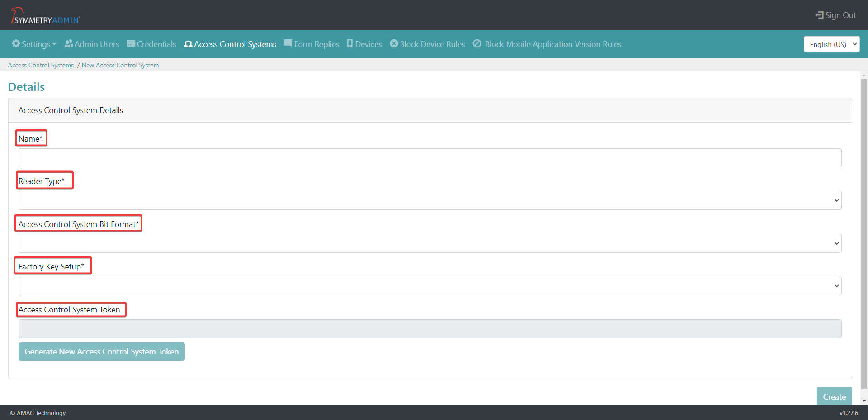The height and width of the screenshot is (420, 868).
Task: Click the Block Mobile Application Version ban icon
Action: [x=477, y=44]
